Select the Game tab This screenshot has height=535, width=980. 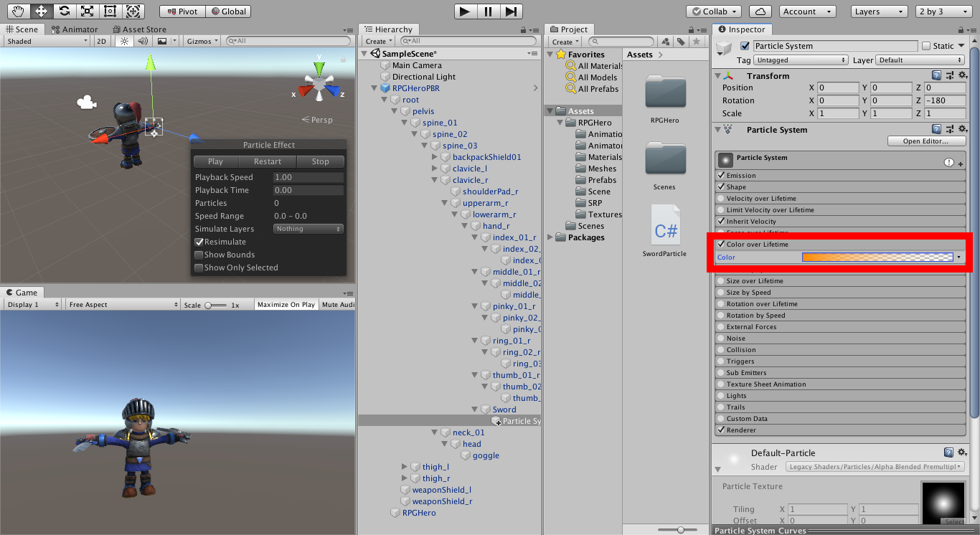22,292
